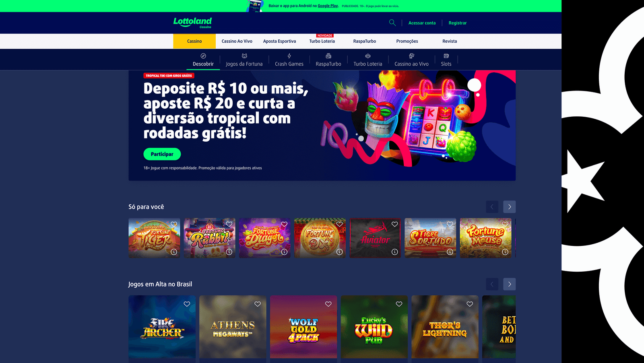Favorite the Fortune Rabbit game heart
The image size is (644, 363).
pos(229,224)
